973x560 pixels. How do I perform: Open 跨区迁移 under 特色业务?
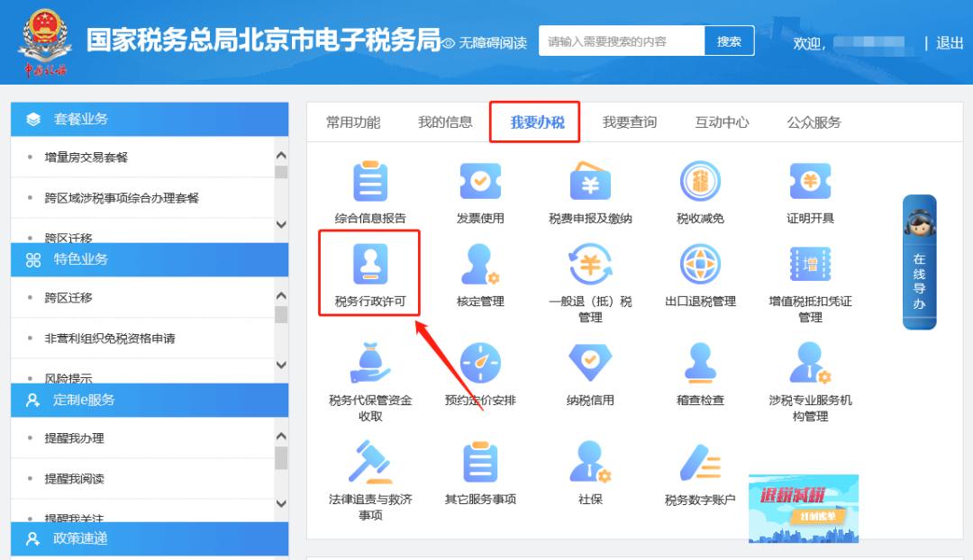click(x=68, y=298)
